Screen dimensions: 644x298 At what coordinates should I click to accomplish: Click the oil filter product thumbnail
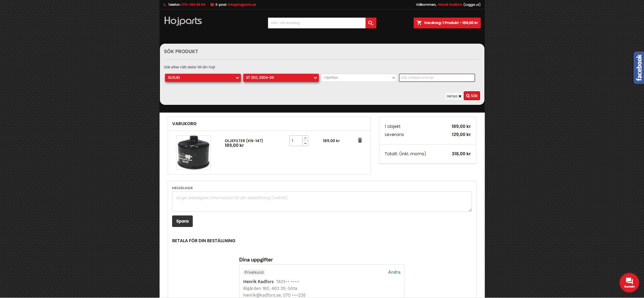(x=193, y=153)
